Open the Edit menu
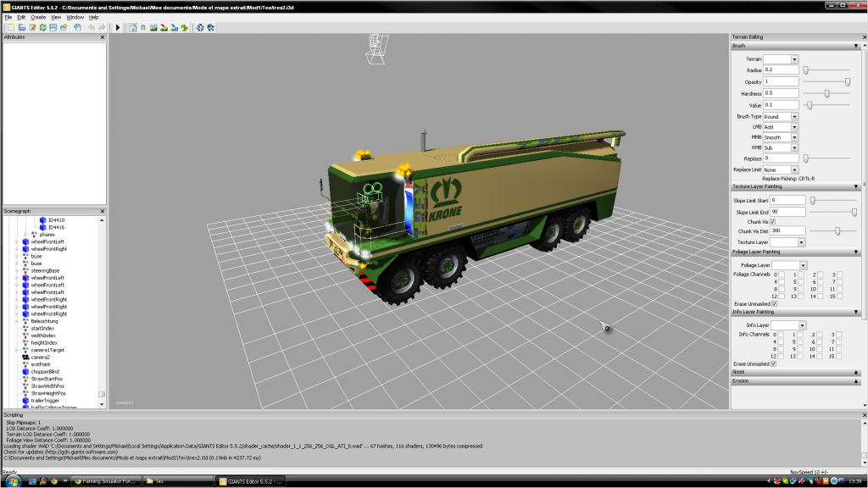The height and width of the screenshot is (488, 868). 21,18
